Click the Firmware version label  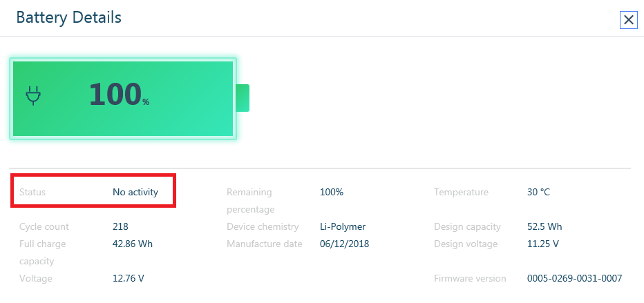click(470, 278)
